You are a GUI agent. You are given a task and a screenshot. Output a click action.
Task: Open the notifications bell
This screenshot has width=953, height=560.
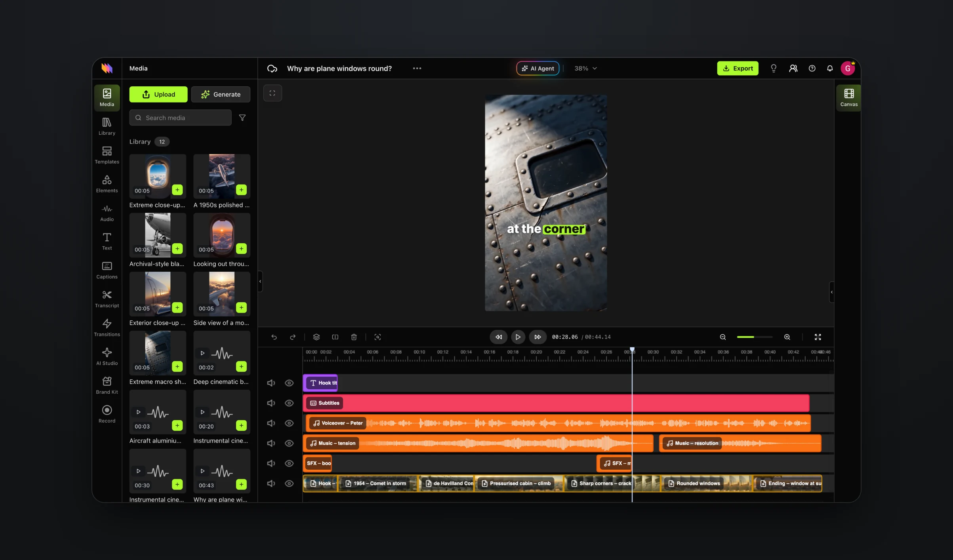[830, 69]
